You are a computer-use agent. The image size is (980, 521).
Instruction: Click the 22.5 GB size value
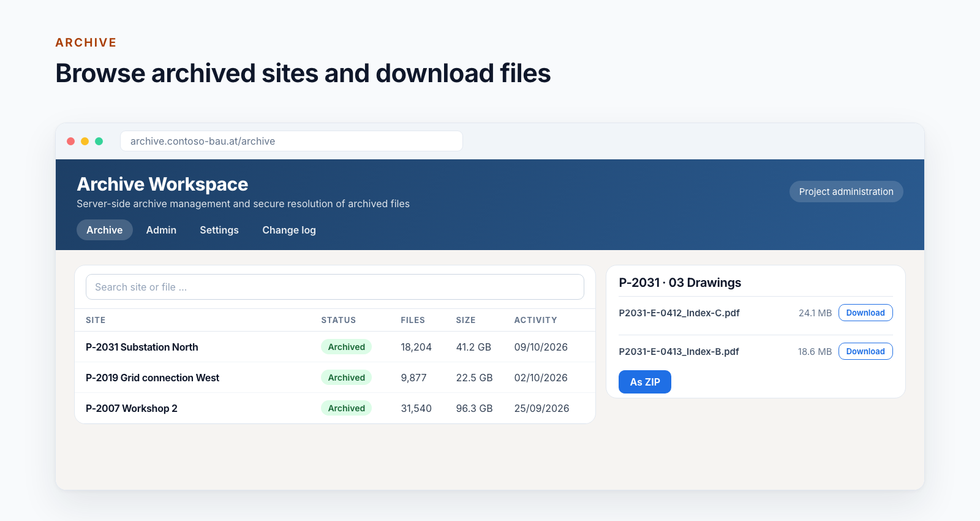[475, 378]
